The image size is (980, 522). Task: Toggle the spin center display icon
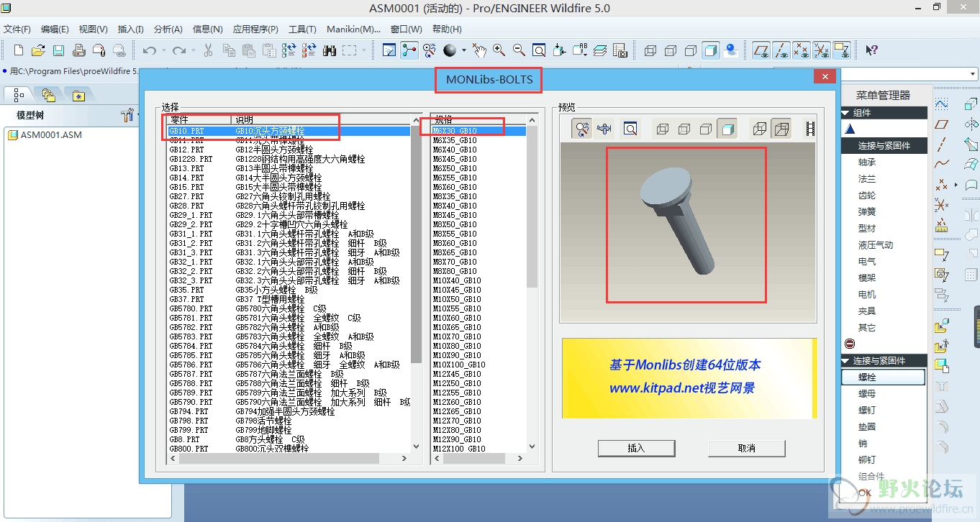tap(409, 50)
